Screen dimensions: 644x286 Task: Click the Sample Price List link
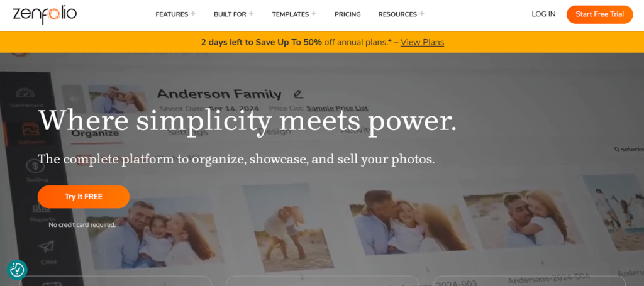337,108
